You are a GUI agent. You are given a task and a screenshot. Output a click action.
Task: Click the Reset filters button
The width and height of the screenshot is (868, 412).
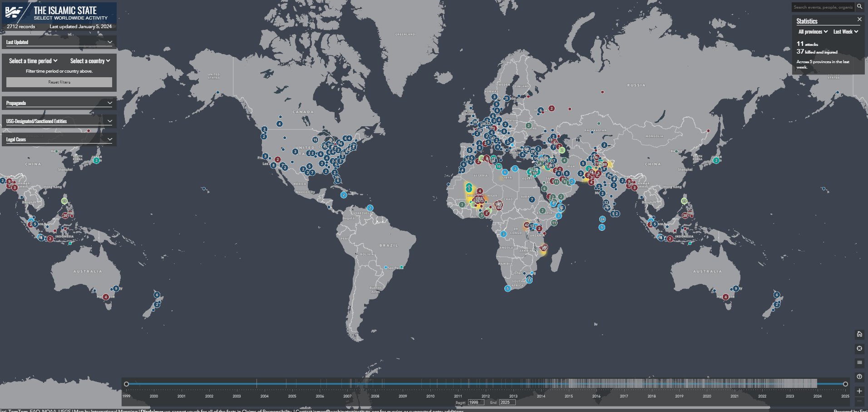pyautogui.click(x=59, y=82)
